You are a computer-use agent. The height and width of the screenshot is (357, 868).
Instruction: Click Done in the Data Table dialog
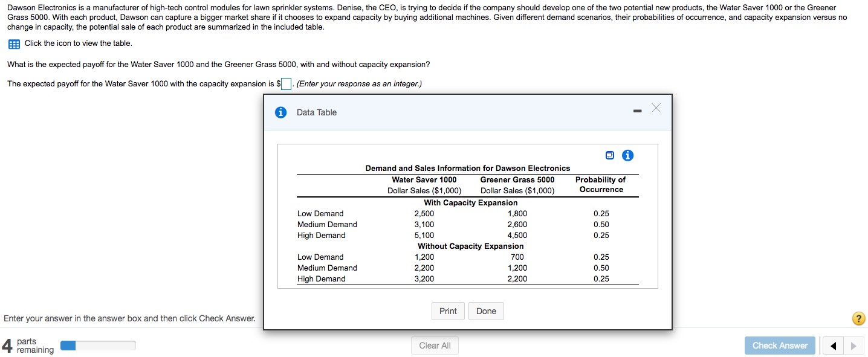[486, 311]
